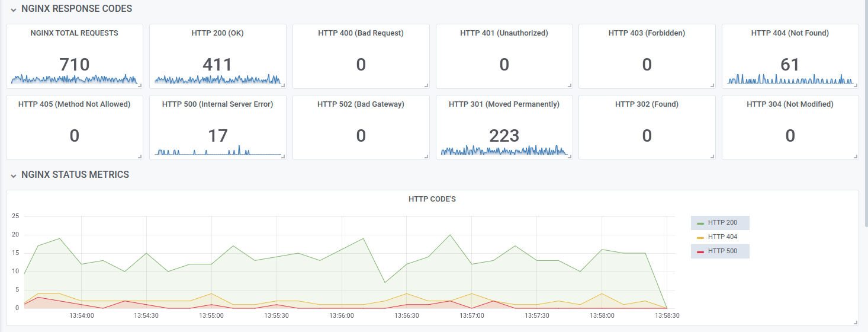
Task: Click the HTTP 404 sparkline chart
Action: 790,79
